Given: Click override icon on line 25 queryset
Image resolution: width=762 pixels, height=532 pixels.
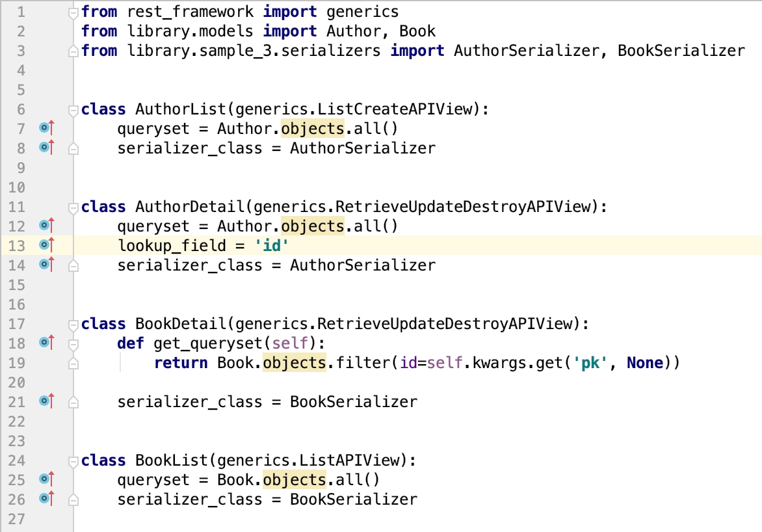Looking at the screenshot, I should pyautogui.click(x=46, y=480).
